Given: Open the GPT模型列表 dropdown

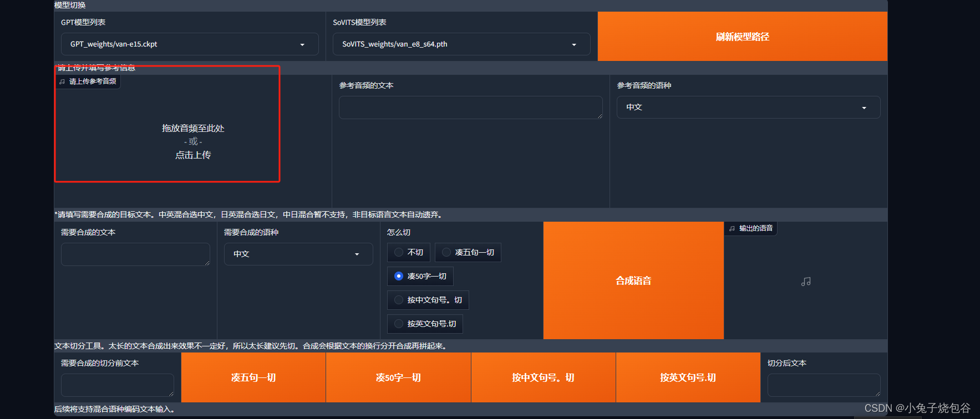Looking at the screenshot, I should [x=190, y=44].
